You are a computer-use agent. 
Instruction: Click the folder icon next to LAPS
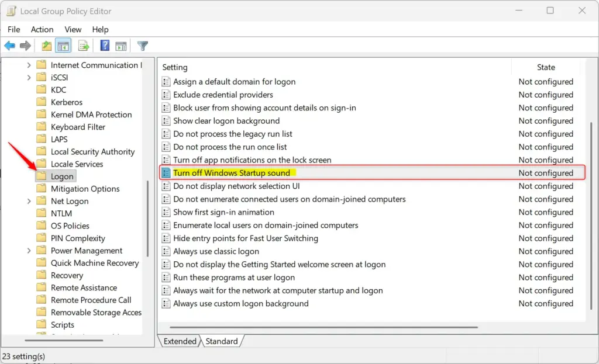(x=42, y=139)
